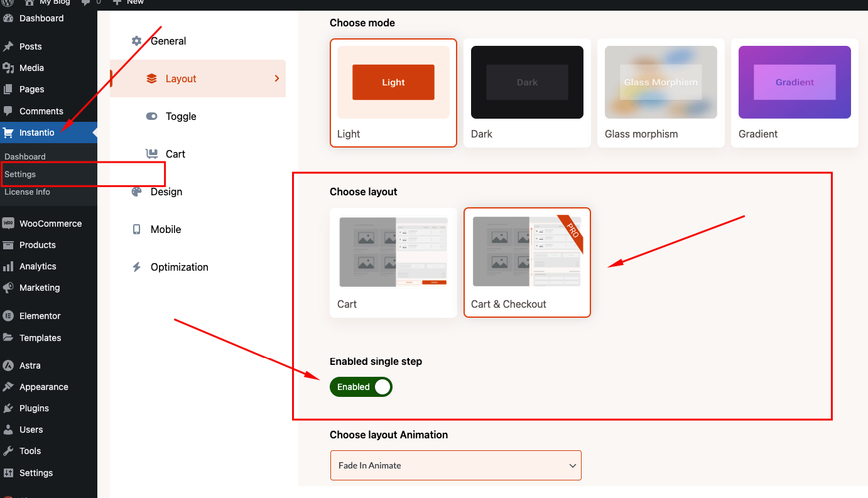Click the Marketing megaphone icon

8,288
